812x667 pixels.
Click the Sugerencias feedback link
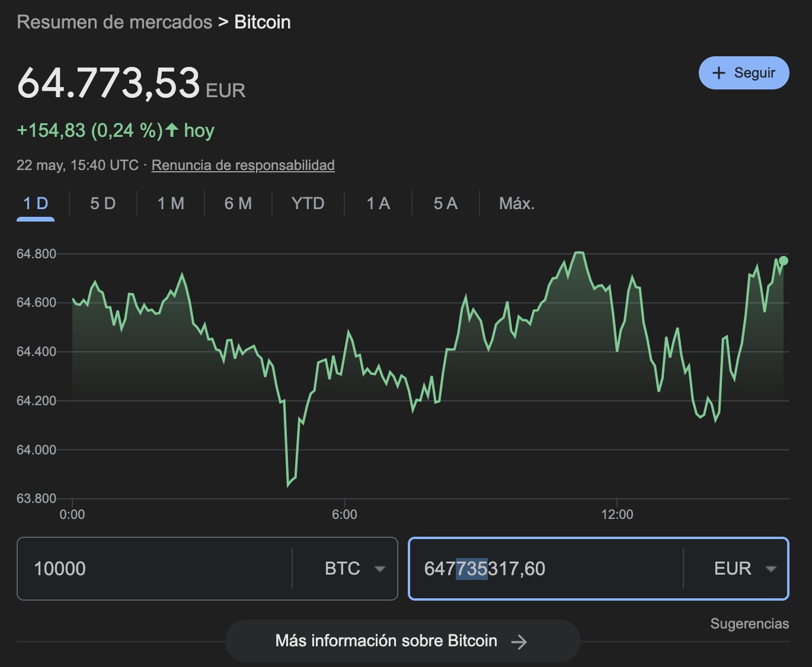click(750, 624)
